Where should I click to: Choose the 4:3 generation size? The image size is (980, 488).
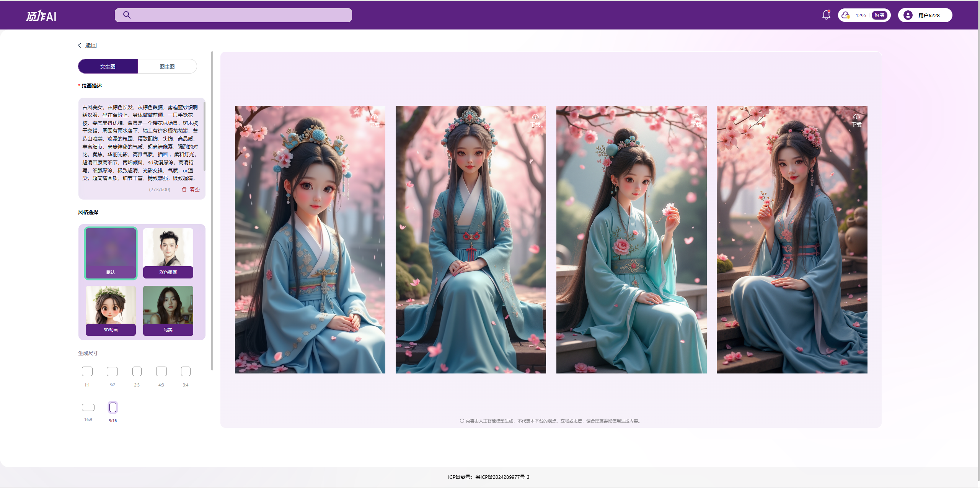click(161, 371)
